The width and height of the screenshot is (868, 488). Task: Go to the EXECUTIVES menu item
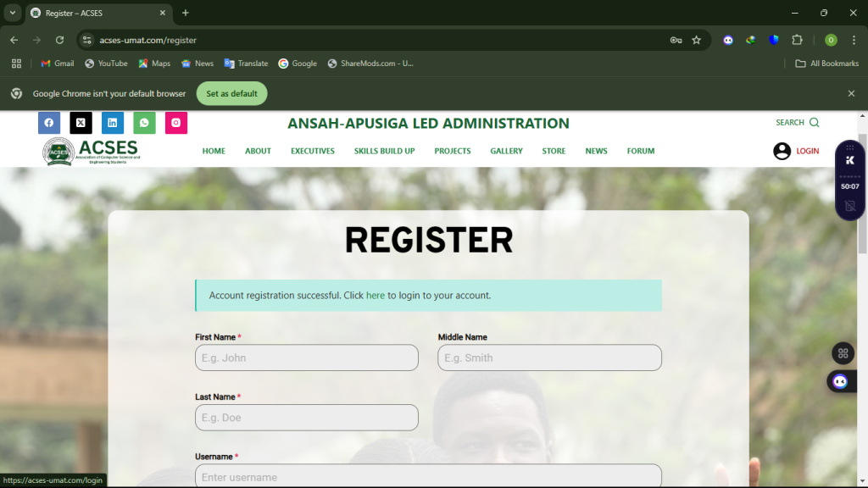(x=313, y=151)
